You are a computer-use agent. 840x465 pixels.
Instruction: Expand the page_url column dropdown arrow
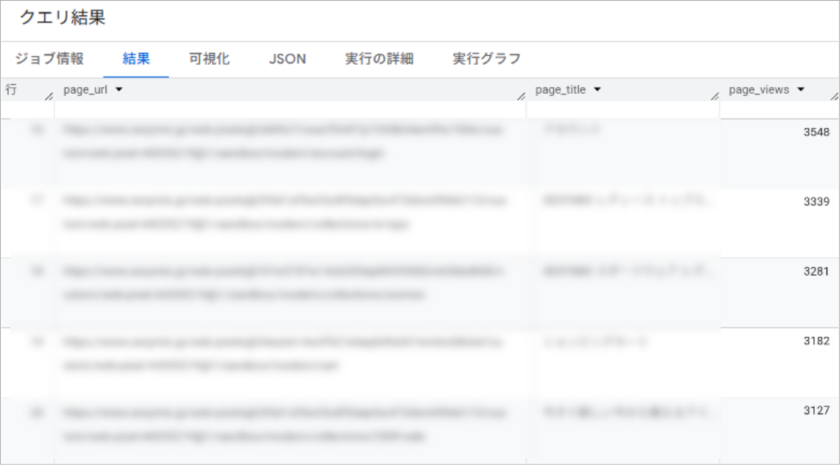[119, 90]
